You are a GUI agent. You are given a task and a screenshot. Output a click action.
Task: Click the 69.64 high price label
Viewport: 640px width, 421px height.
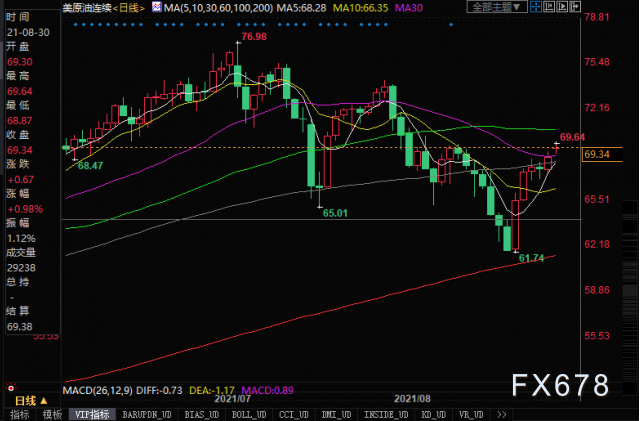coord(572,137)
